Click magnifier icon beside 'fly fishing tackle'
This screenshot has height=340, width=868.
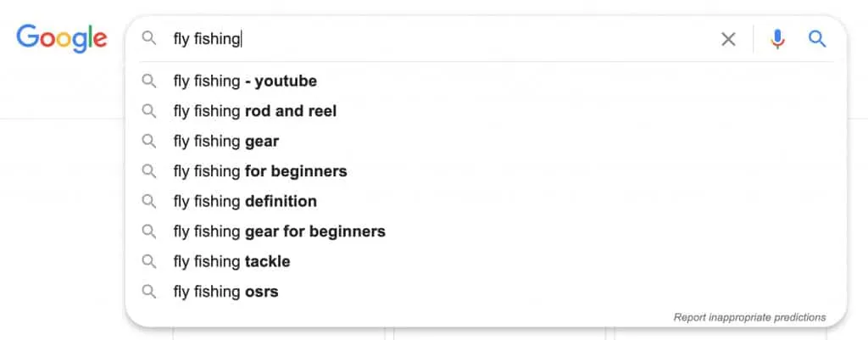[x=149, y=261]
